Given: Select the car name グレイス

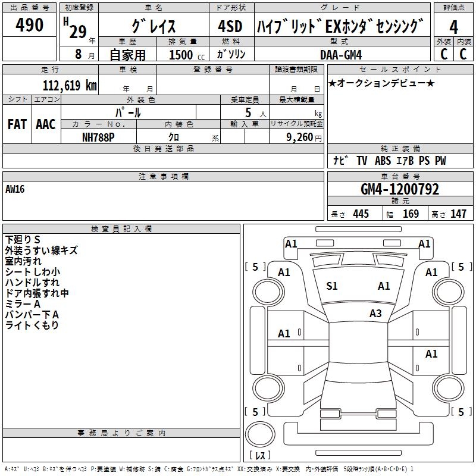Looking at the screenshot, I should pyautogui.click(x=153, y=27).
